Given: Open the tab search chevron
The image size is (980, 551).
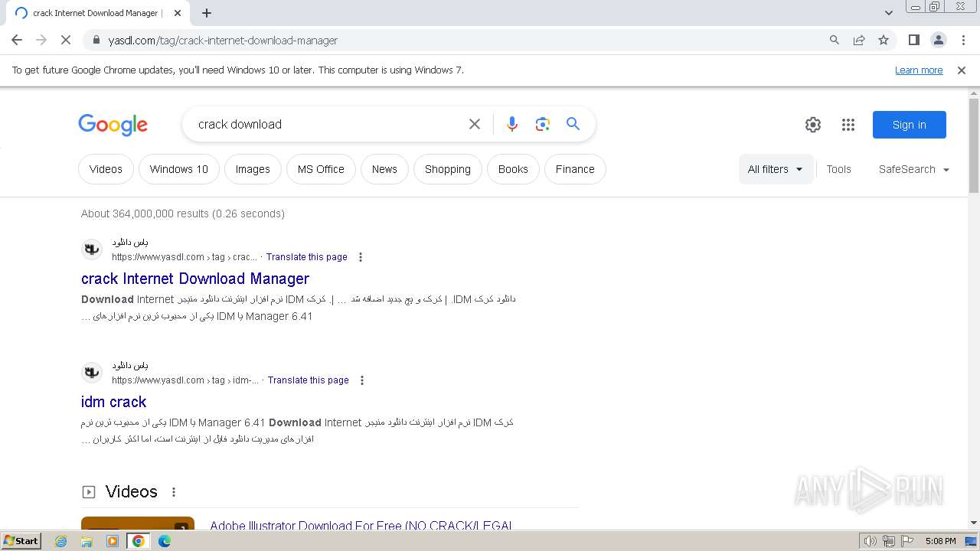Looking at the screenshot, I should pyautogui.click(x=889, y=13).
